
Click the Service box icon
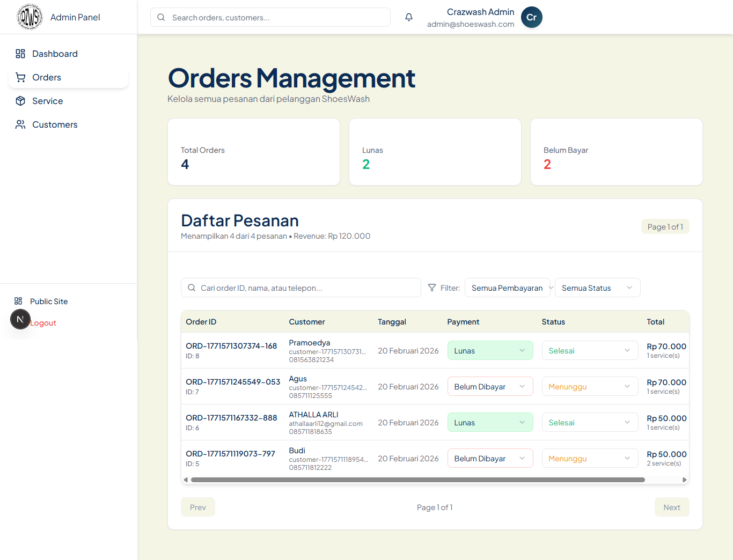[x=20, y=101]
